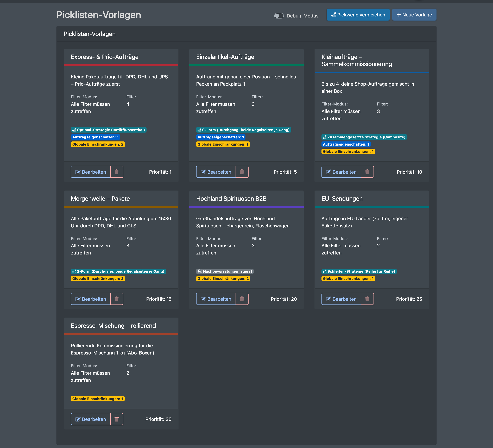Click Globale Einschränkungen badge in Espresso-Mischung card
This screenshot has width=493, height=448.
98,399
